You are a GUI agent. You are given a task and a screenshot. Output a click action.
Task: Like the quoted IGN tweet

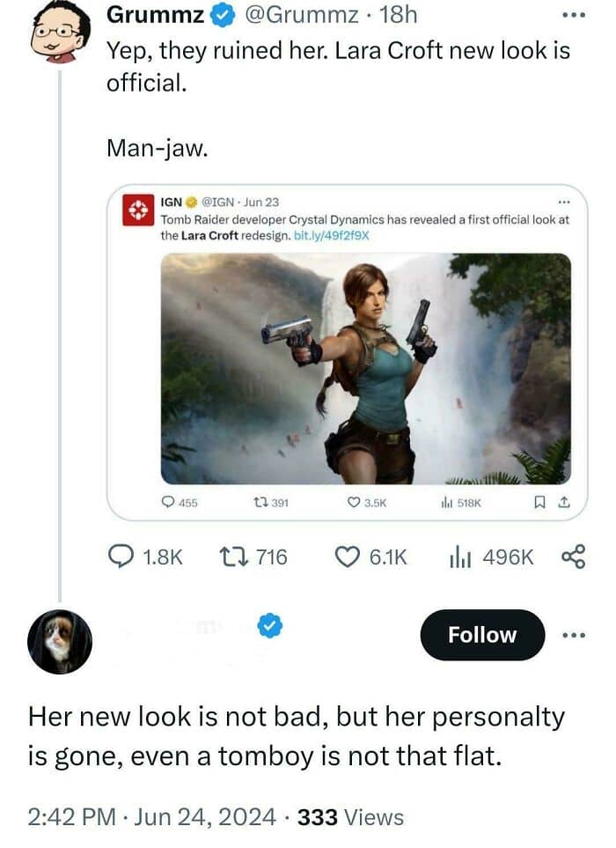(355, 503)
